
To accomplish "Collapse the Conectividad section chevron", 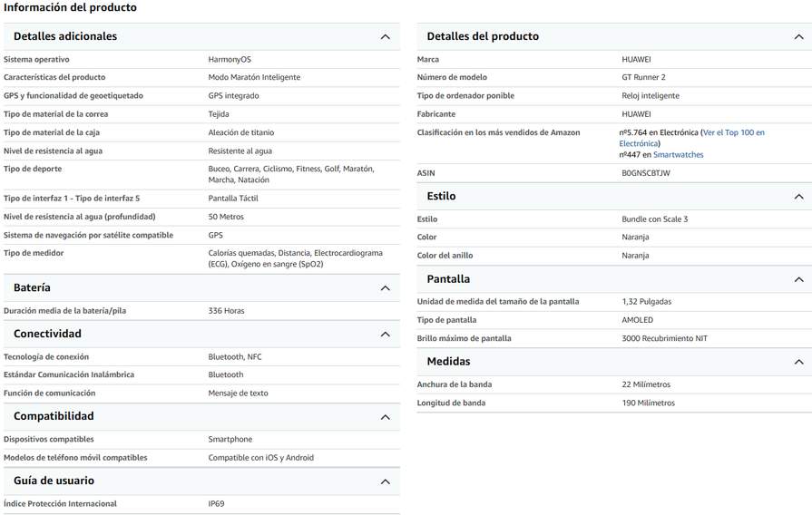I will click(386, 335).
